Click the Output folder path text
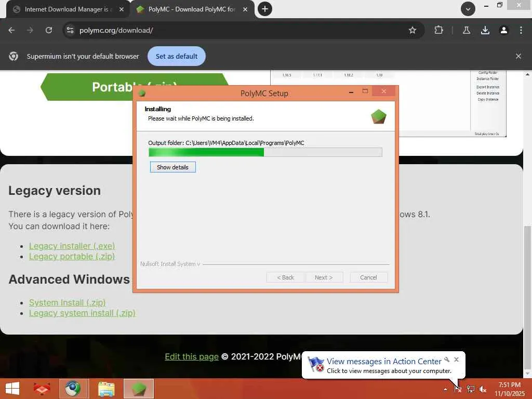The image size is (532, 399). click(226, 143)
